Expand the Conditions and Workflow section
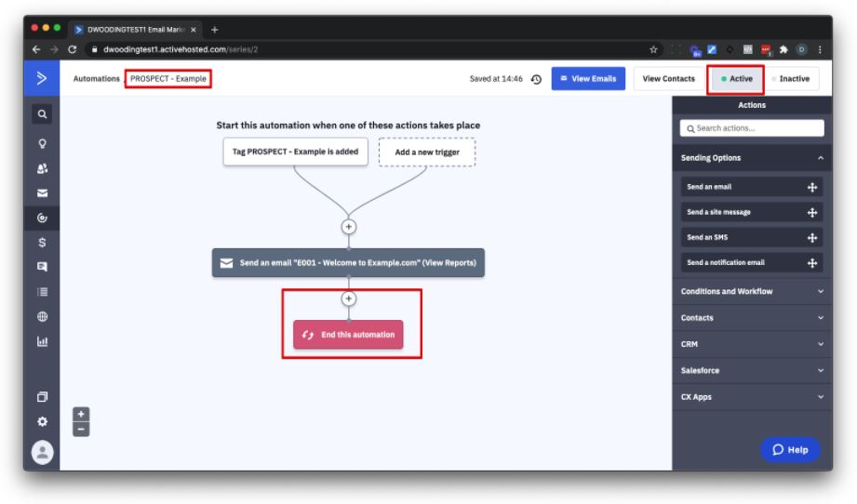This screenshot has height=504, width=857. (x=752, y=291)
